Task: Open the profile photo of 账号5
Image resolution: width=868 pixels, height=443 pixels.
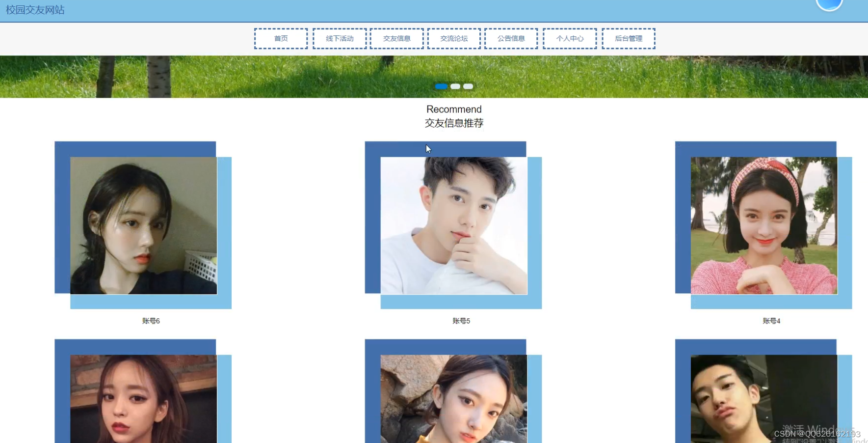Action: [x=454, y=225]
